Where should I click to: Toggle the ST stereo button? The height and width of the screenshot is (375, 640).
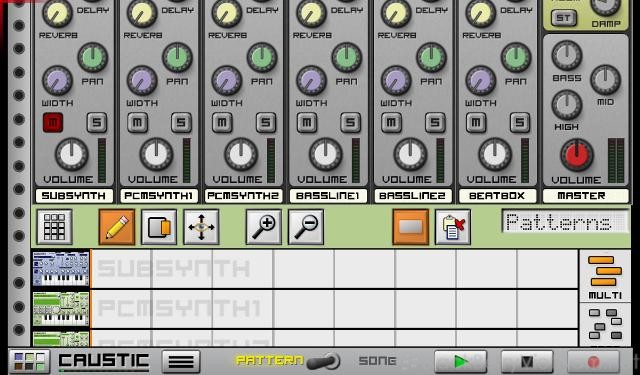pos(564,18)
